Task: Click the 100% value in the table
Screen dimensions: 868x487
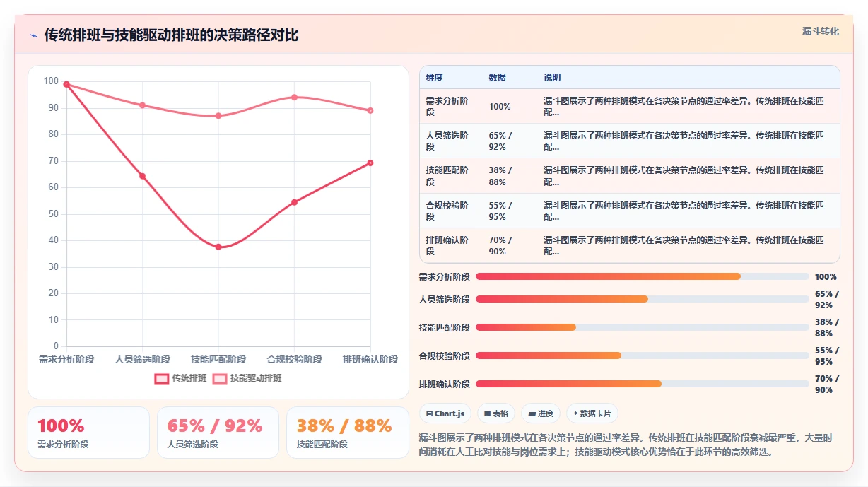Action: click(500, 107)
